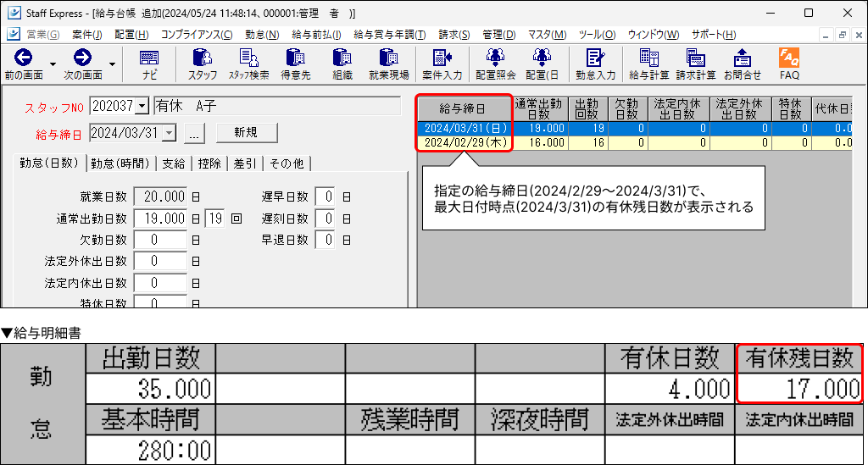Switch to the その他 tab

[287, 163]
